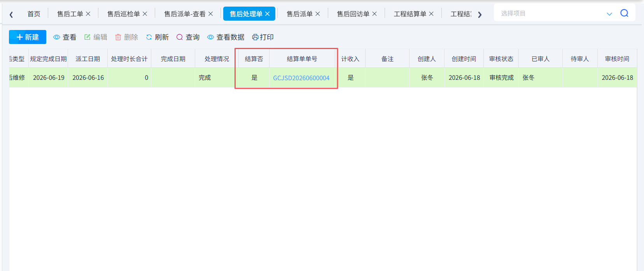This screenshot has height=271, width=644.
Task: Close the 售后巡检单 tab
Action: point(145,14)
